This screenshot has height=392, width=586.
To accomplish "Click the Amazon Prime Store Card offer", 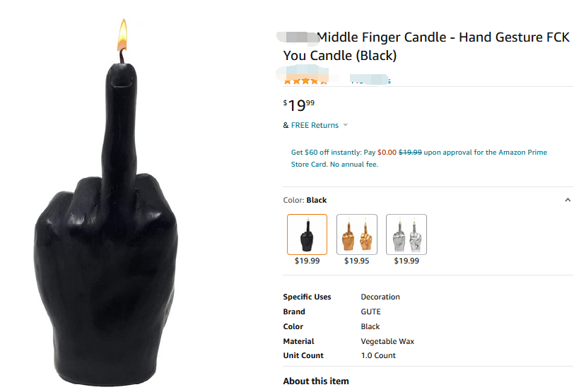I will 418,158.
